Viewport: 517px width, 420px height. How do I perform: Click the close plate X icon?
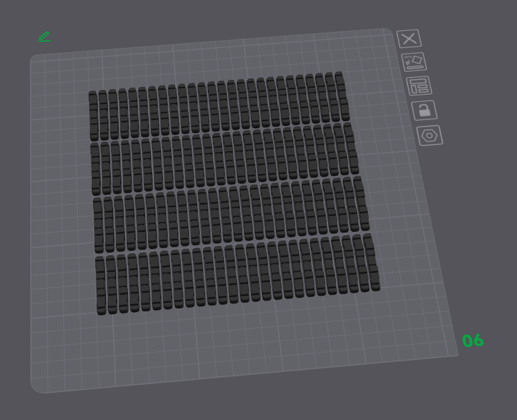(x=409, y=38)
